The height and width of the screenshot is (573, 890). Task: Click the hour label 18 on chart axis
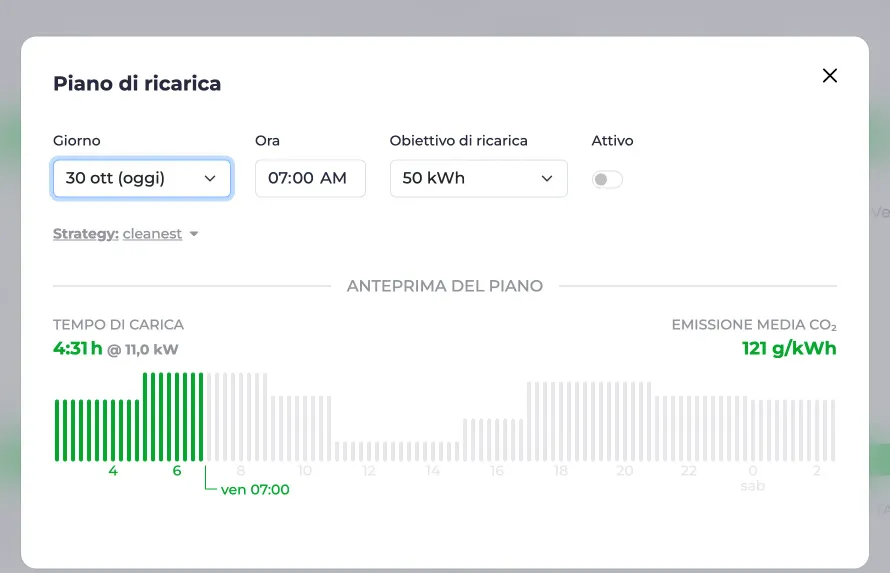pyautogui.click(x=561, y=471)
